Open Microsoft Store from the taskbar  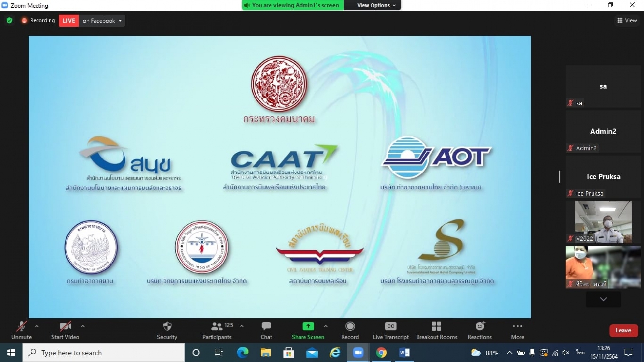pos(289,353)
